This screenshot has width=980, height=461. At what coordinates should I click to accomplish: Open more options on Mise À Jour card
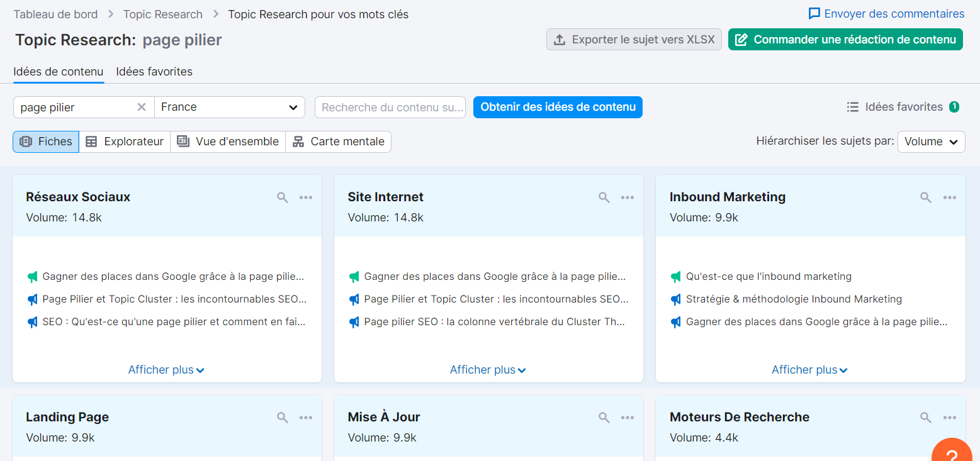(x=628, y=418)
